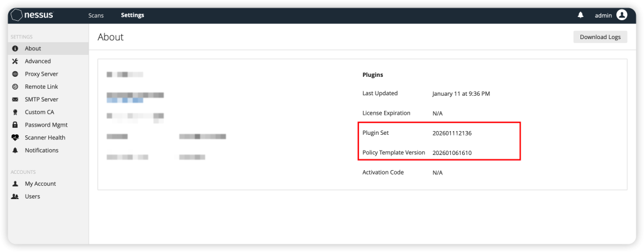
Task: Click the License Expiration label
Action: pyautogui.click(x=386, y=113)
